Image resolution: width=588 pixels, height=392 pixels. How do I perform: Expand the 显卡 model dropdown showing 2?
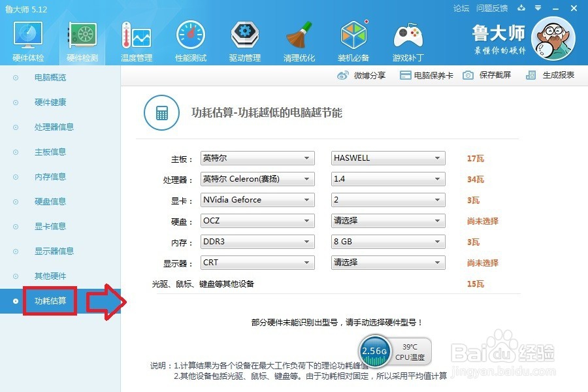388,200
